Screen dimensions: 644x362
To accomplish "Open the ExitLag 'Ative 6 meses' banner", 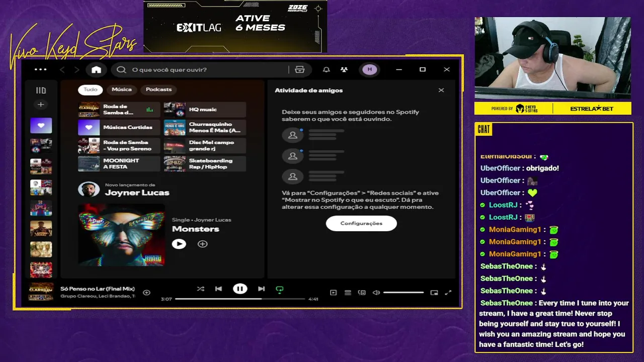I will [x=235, y=26].
